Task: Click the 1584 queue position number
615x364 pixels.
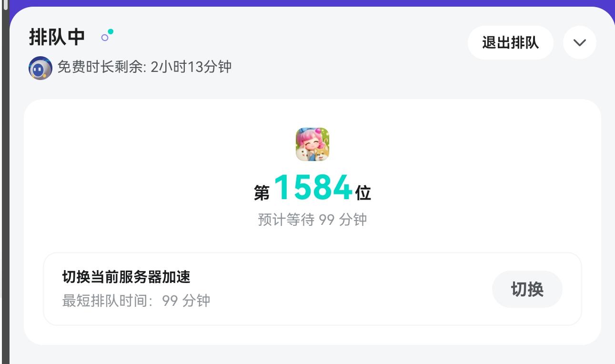Action: [x=313, y=188]
